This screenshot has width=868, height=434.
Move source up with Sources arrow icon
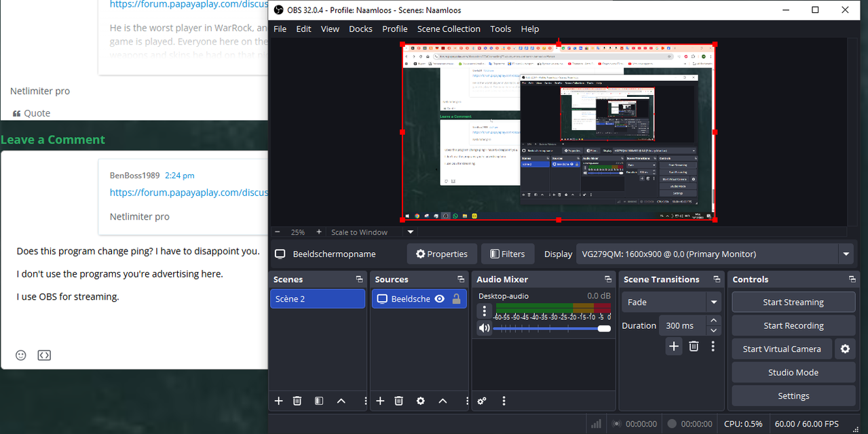pyautogui.click(x=443, y=401)
